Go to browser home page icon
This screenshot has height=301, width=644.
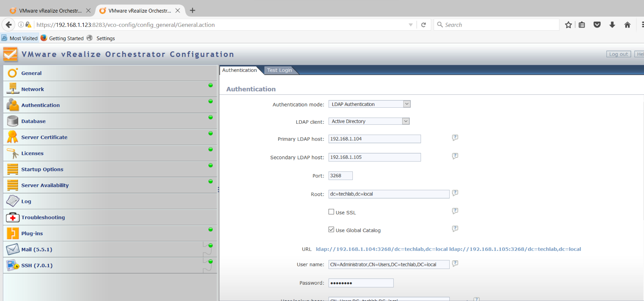coord(627,25)
